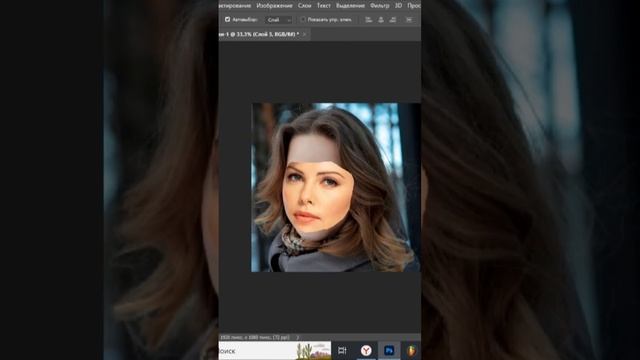This screenshot has height=360, width=640.
Task: Click the align left edges icon
Action: coord(368,20)
